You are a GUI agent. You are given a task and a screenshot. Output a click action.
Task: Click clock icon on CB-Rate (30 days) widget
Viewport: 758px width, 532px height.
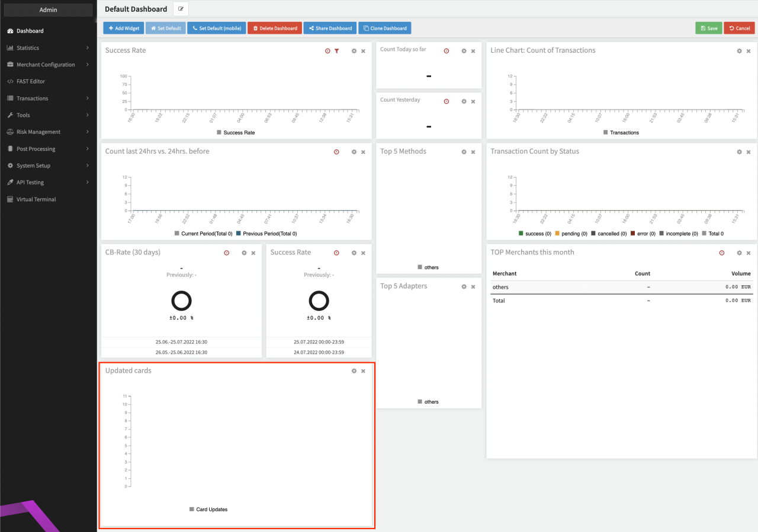pos(226,253)
